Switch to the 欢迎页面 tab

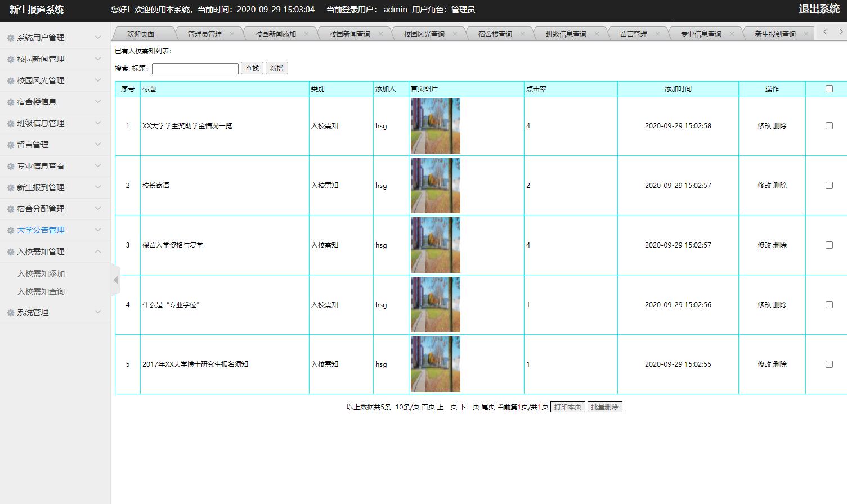142,33
